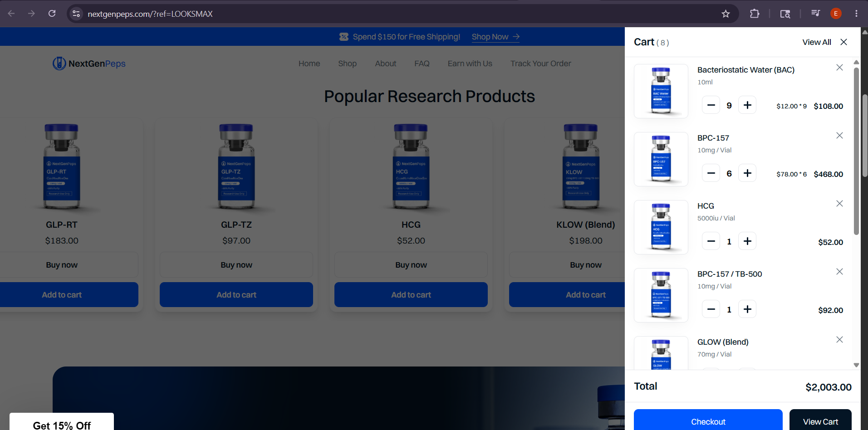Reload the page with the refresh icon
The width and height of the screenshot is (868, 430).
(x=52, y=14)
